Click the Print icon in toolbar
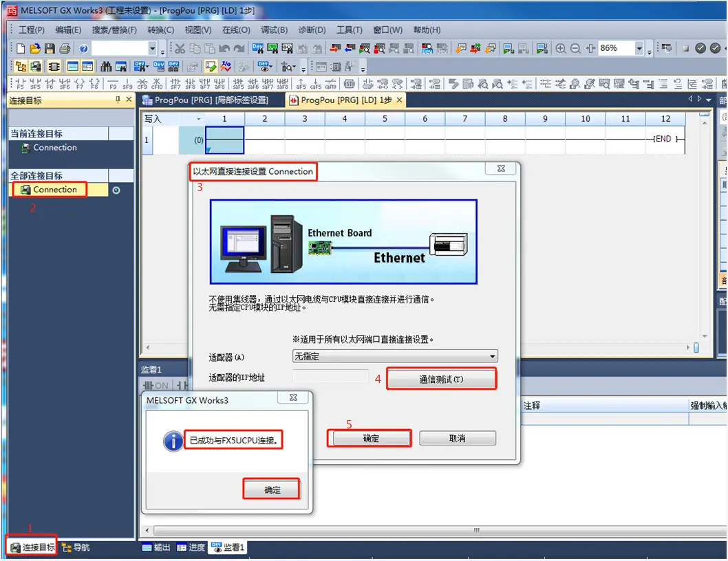Screen dimensions: 728x561 point(65,49)
